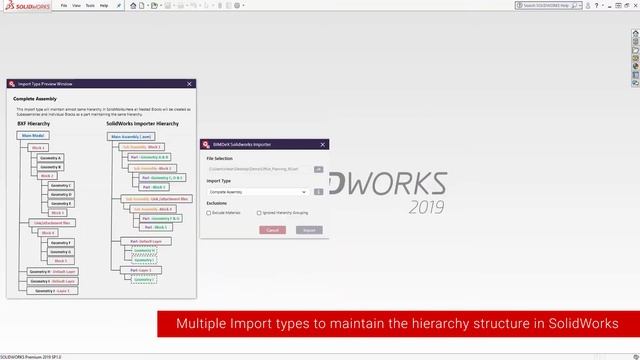This screenshot has height=360, width=640.
Task: Click the Part: Layer 1 box
Action: coord(141,270)
